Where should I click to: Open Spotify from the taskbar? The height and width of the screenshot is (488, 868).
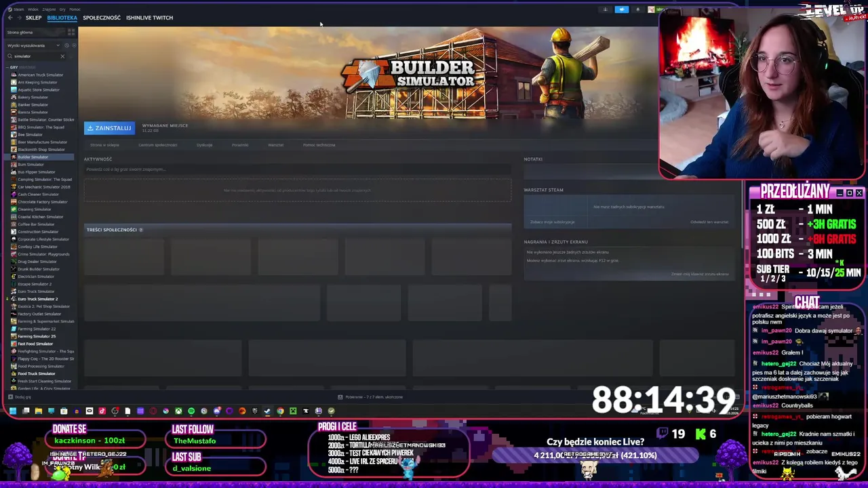click(191, 411)
